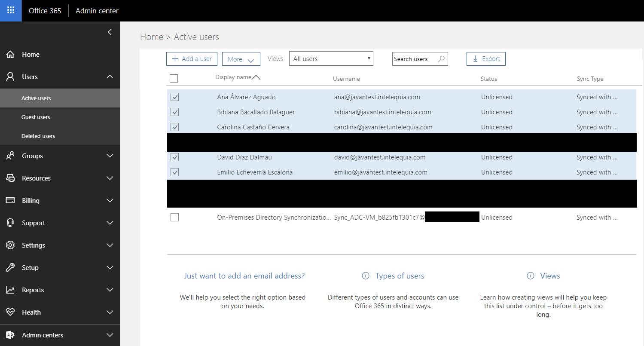Enable the On-Premises Directory Synchronization checkbox
The width and height of the screenshot is (644, 346).
[x=174, y=217]
